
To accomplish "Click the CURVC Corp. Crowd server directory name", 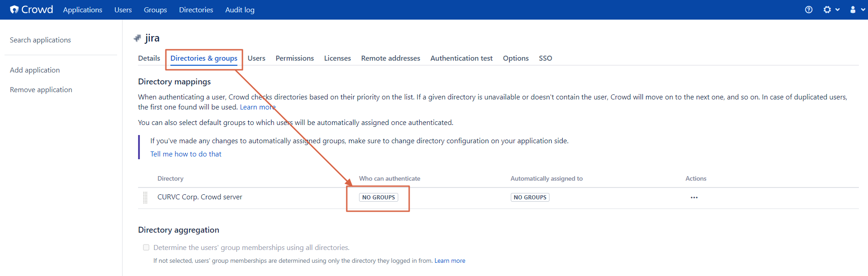I will [200, 197].
